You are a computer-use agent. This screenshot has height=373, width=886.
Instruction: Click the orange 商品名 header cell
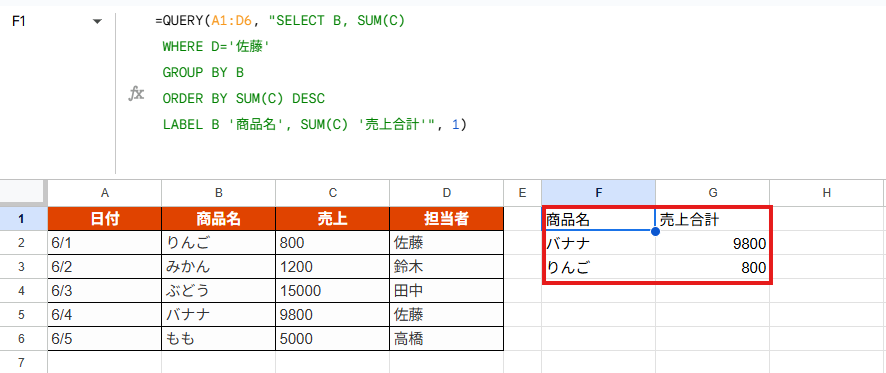(219, 219)
